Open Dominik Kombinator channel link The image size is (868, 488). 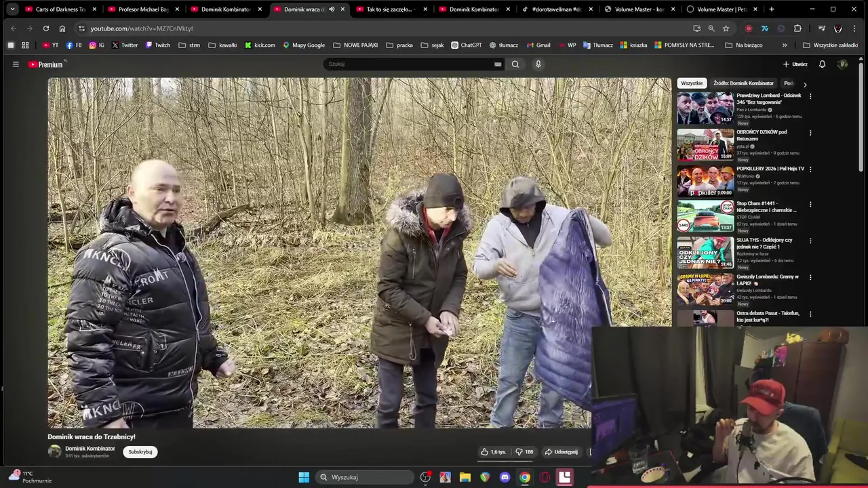[x=90, y=449]
